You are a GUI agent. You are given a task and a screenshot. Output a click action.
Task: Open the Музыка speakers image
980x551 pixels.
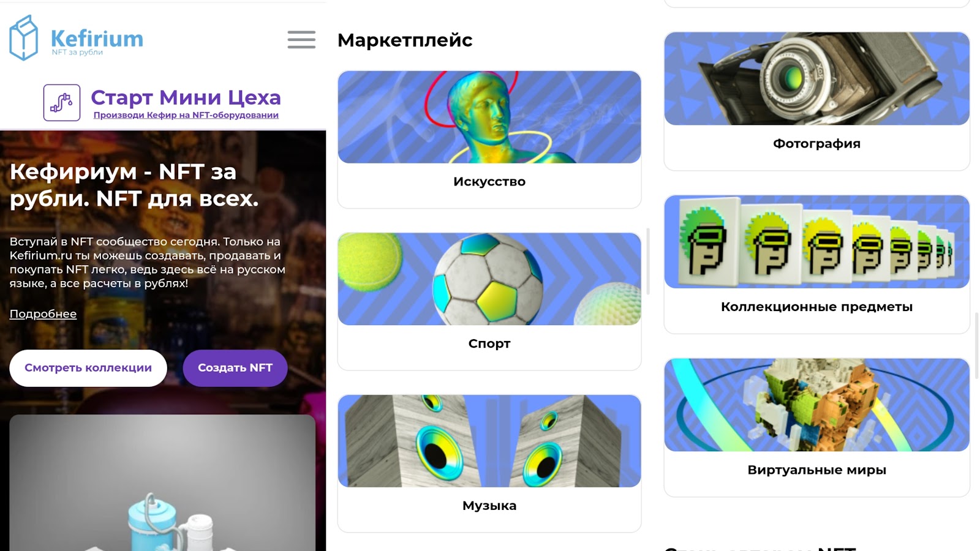coord(489,441)
